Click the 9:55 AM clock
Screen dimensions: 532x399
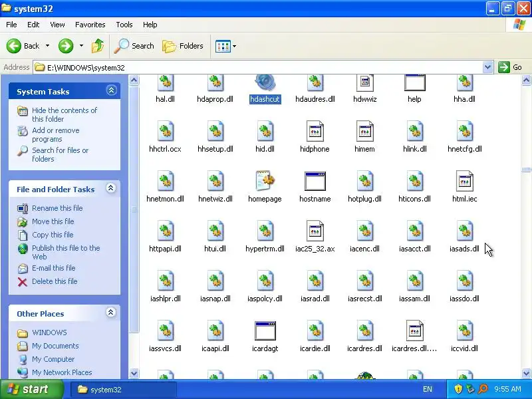click(507, 389)
